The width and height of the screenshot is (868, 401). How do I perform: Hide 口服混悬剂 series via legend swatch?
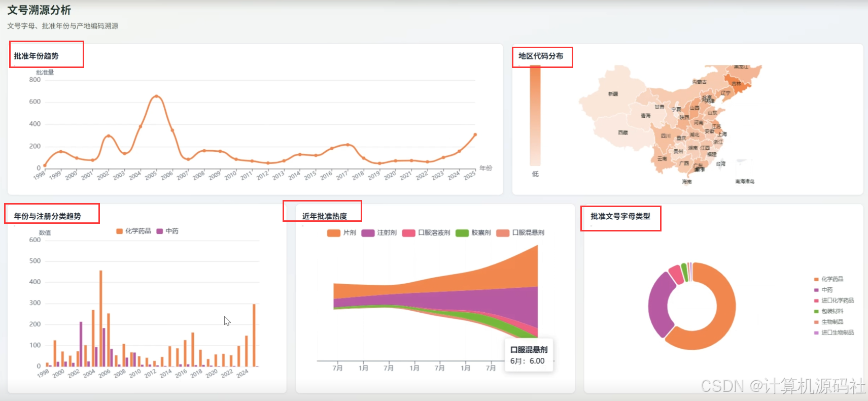coord(503,233)
